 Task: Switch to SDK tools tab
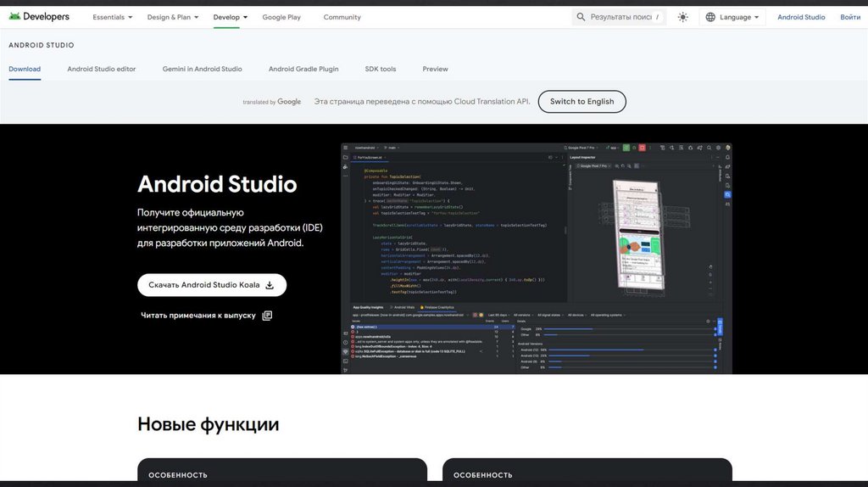(381, 70)
